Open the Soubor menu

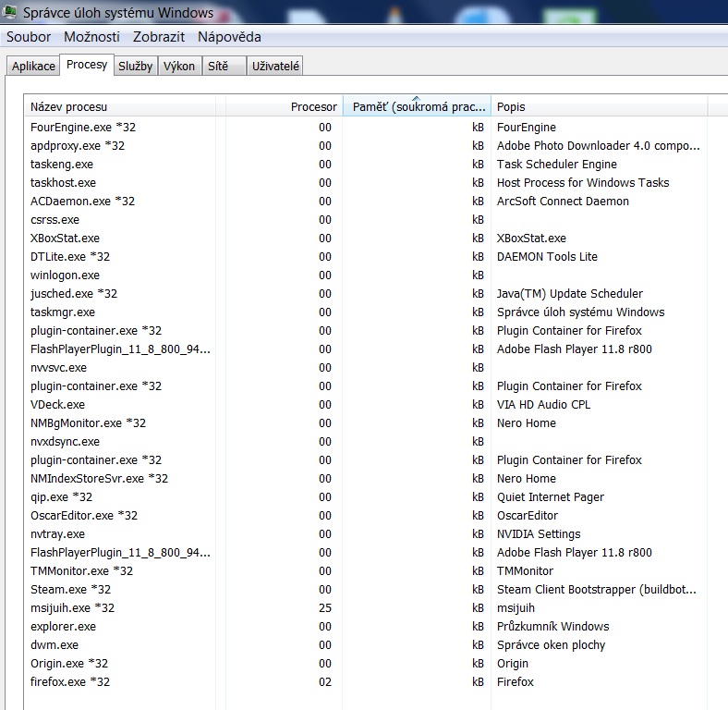pyautogui.click(x=29, y=37)
